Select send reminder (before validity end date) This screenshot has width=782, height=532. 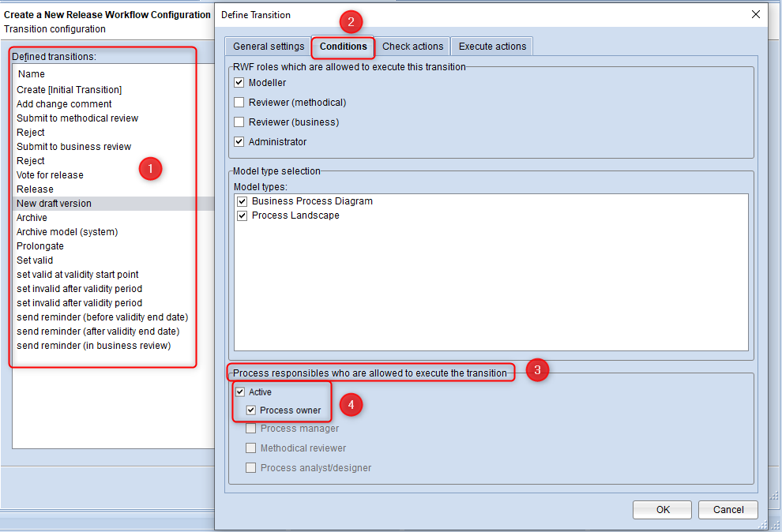(x=114, y=317)
